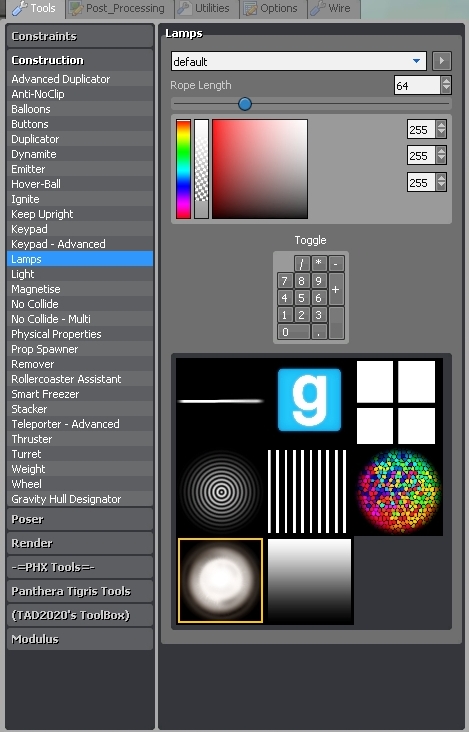Viewport: 469px width, 732px height.
Task: Click the numpad plus key
Action: [336, 289]
